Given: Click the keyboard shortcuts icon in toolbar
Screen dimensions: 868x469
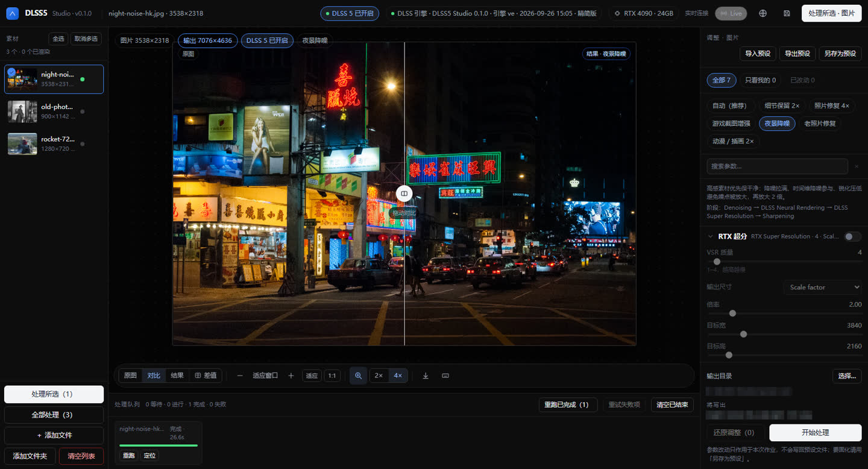Looking at the screenshot, I should 445,376.
